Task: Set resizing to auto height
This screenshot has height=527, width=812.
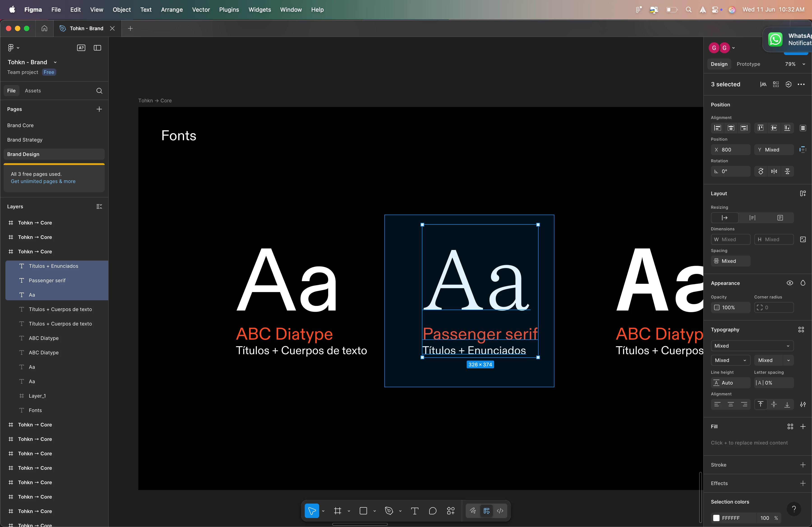Action: pos(752,218)
